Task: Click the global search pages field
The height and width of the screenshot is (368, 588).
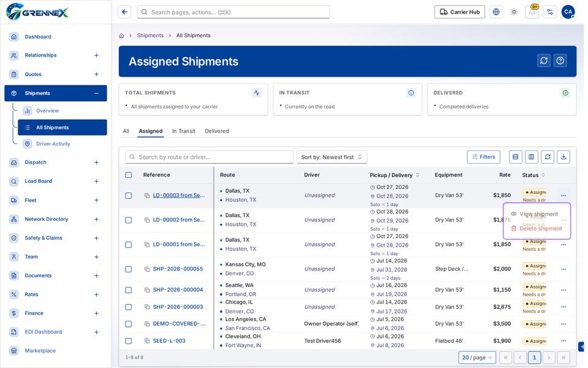Action: [x=233, y=12]
